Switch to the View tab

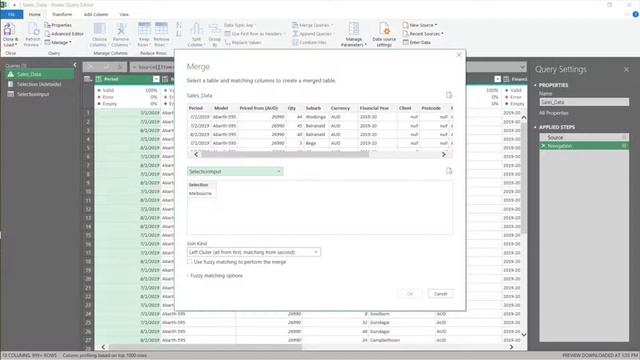coord(124,14)
